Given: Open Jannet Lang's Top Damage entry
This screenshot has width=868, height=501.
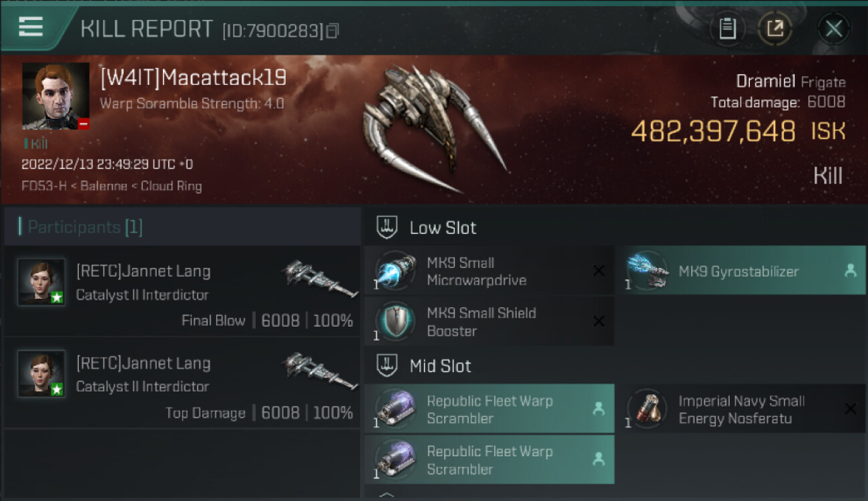Looking at the screenshot, I should pos(182,383).
